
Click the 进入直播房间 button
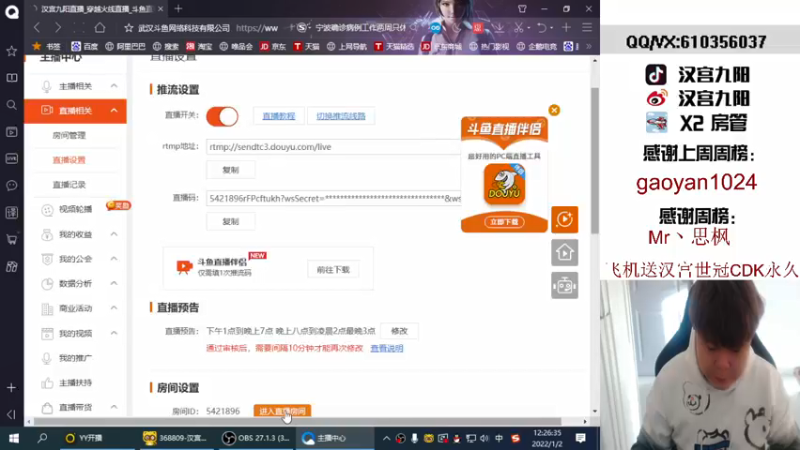pos(282,411)
